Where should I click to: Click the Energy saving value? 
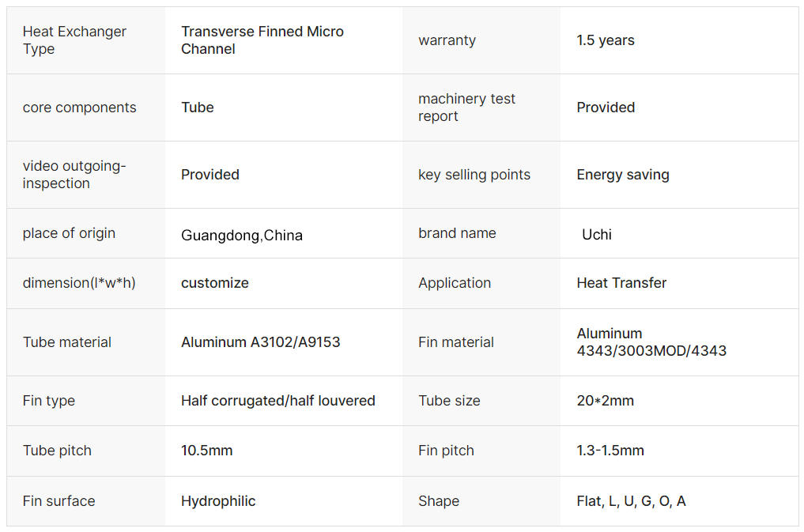[622, 175]
